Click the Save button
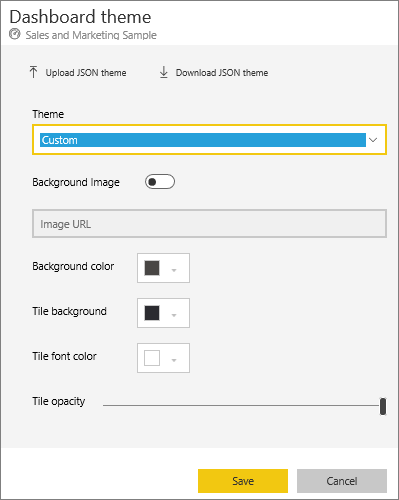399x500 pixels. point(243,481)
